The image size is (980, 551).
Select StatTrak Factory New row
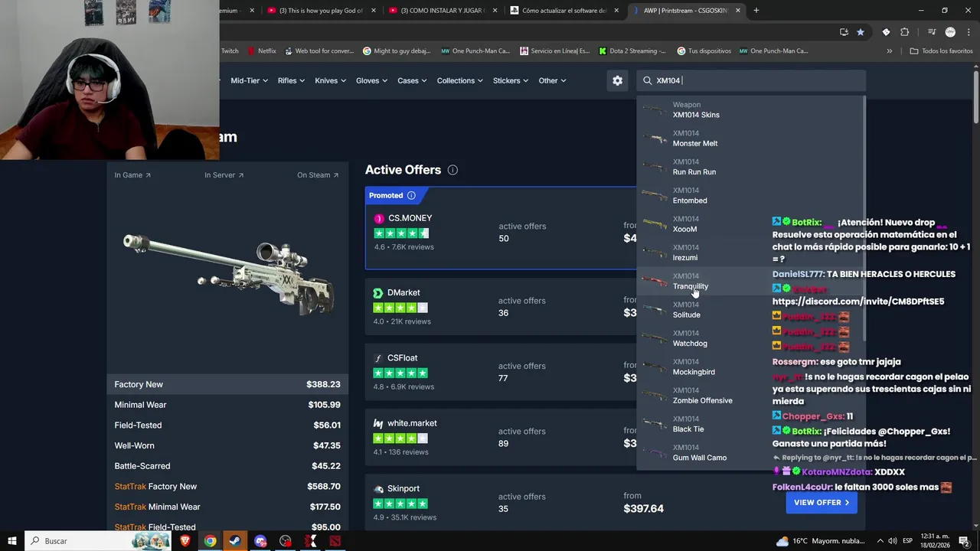pos(227,487)
